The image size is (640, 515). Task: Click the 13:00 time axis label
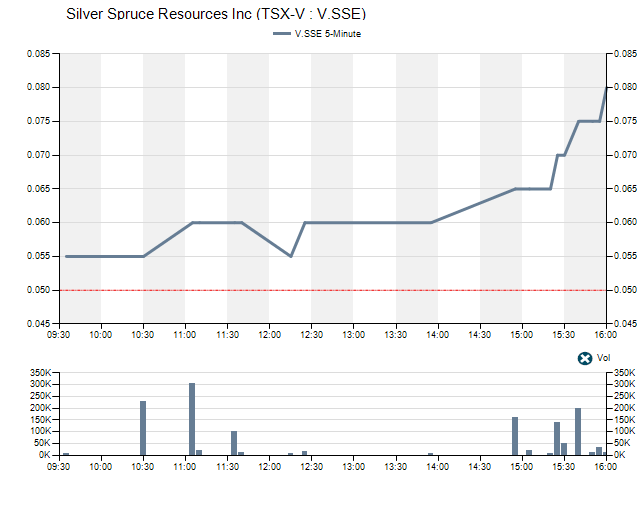point(354,334)
